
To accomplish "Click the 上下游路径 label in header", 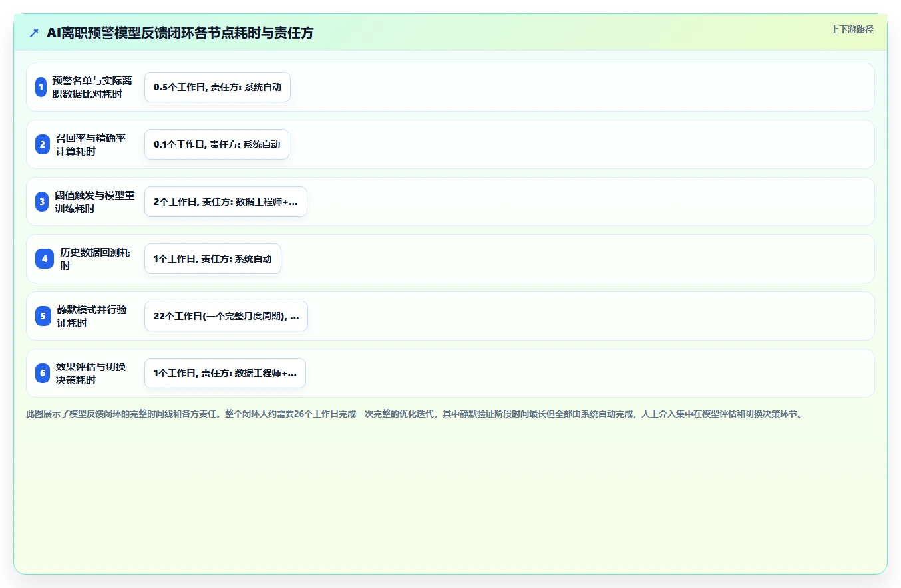I will click(852, 29).
